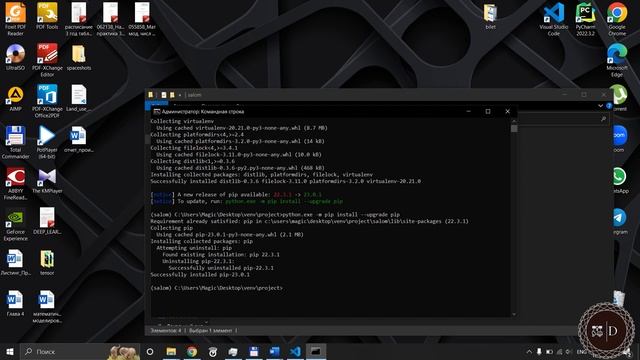
Task: Open GeForce Experience shortcut
Action: pos(16,224)
